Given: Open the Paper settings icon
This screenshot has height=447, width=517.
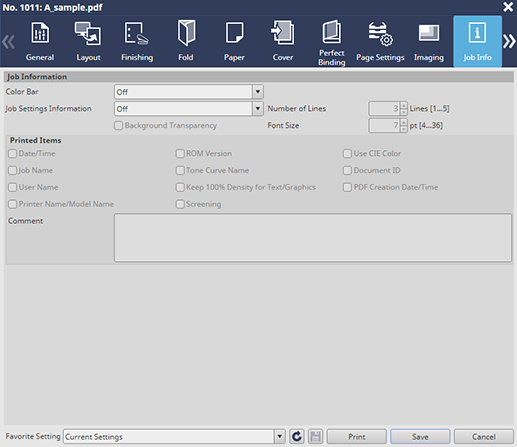Looking at the screenshot, I should click(x=234, y=33).
